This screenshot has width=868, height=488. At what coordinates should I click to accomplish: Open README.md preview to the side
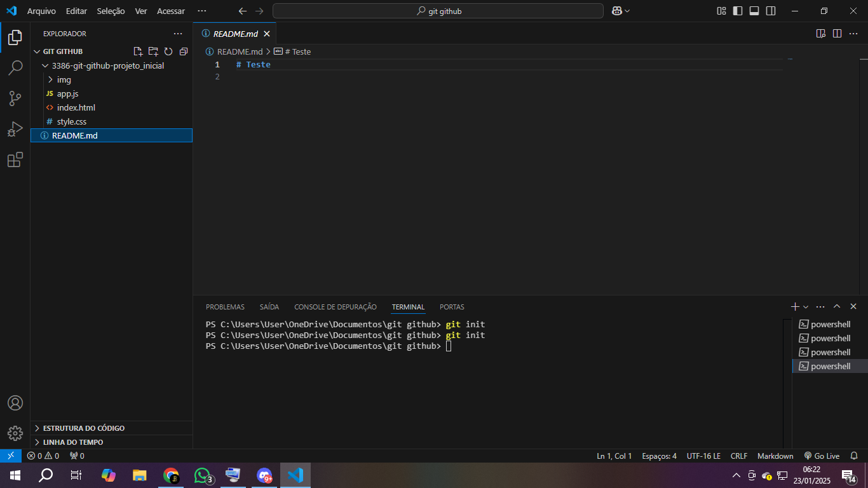[x=821, y=34]
